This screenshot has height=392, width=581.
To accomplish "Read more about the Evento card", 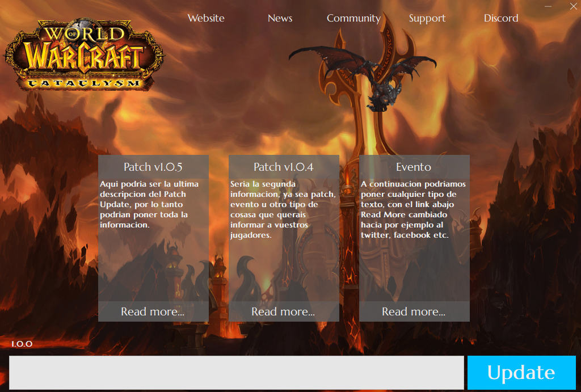I will point(414,311).
